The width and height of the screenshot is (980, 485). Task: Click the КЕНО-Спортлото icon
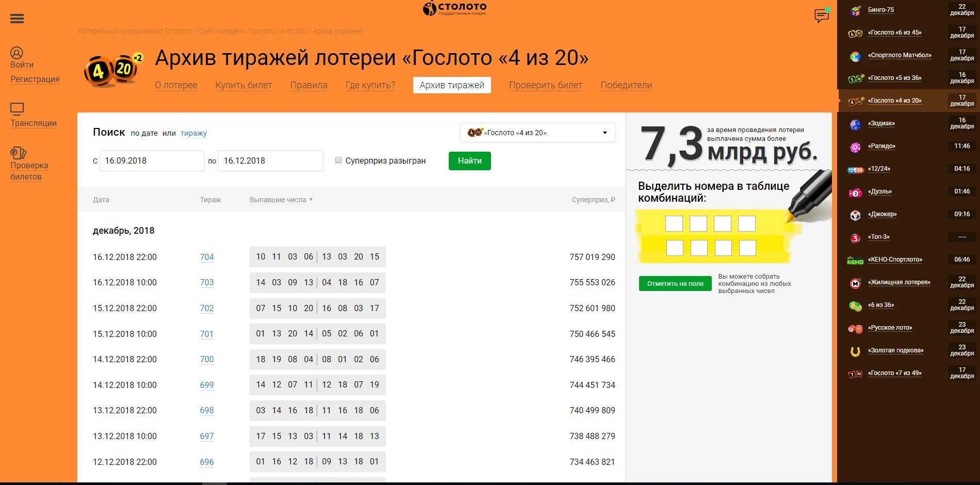tap(855, 261)
